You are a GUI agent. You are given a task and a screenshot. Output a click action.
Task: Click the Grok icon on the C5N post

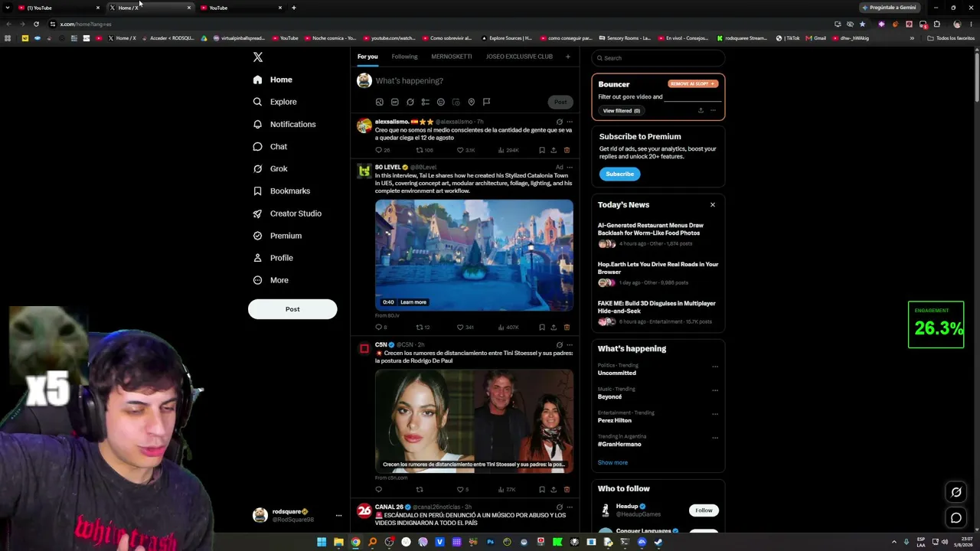tap(559, 344)
